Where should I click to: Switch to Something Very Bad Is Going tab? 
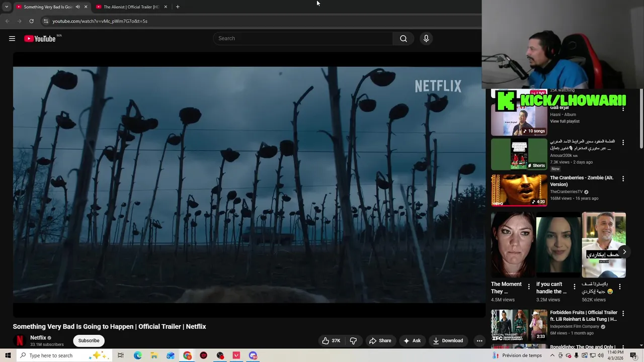(48, 7)
